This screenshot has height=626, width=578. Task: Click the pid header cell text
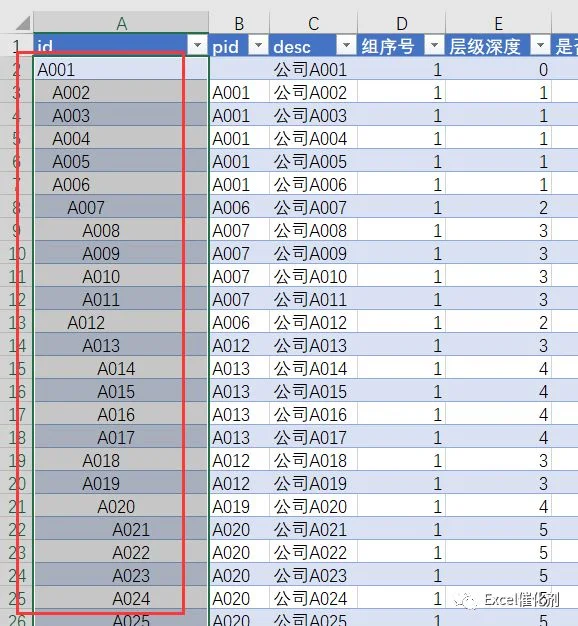[x=226, y=48]
